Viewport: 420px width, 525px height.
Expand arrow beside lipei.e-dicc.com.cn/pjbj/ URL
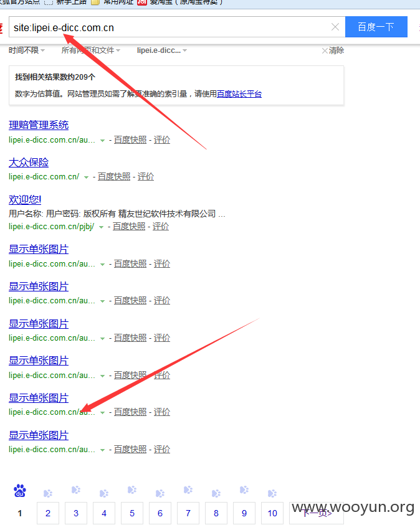pos(101,227)
